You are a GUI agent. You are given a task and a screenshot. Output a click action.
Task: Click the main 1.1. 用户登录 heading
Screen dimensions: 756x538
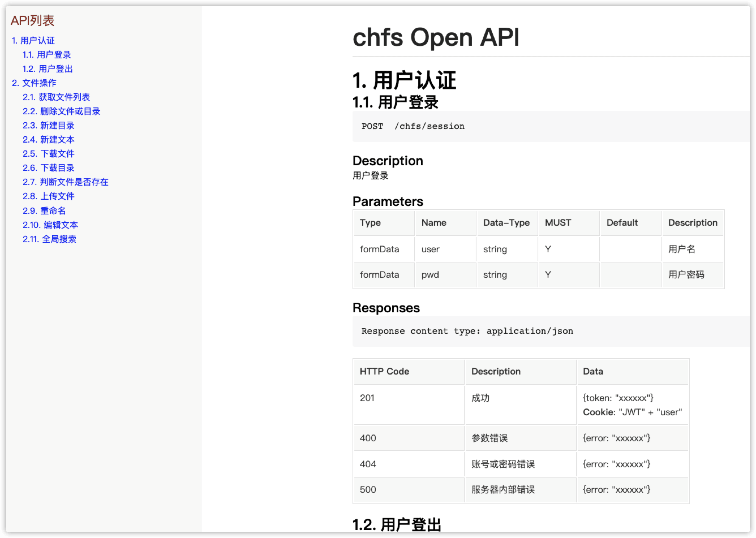(396, 102)
